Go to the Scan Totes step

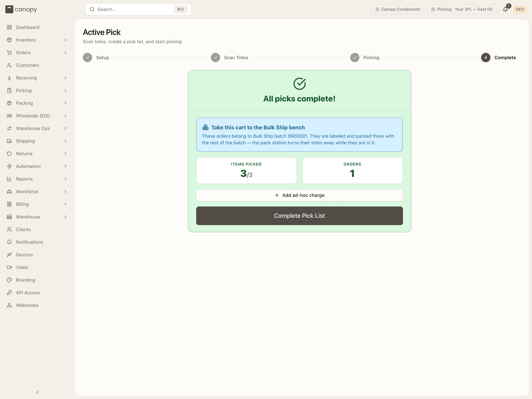click(x=229, y=58)
